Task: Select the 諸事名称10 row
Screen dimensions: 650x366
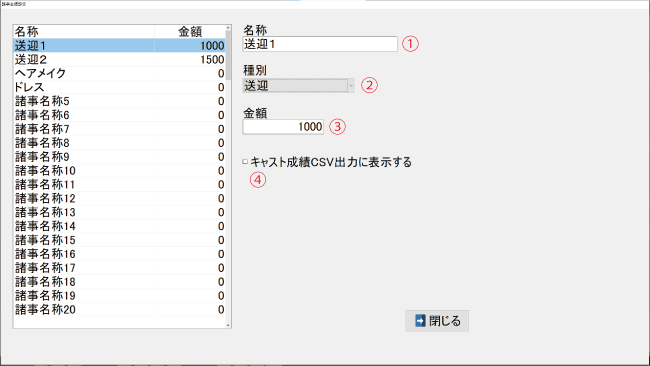Action: click(x=119, y=171)
